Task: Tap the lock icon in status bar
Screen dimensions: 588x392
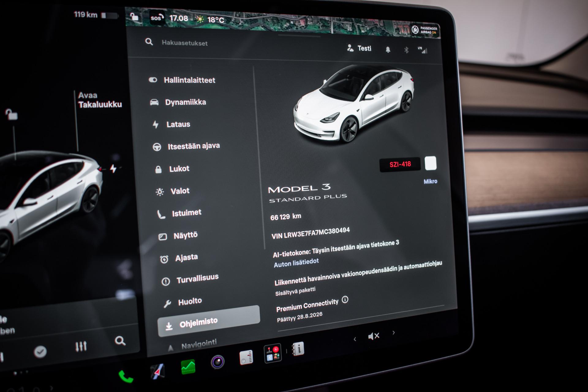Action: click(134, 16)
